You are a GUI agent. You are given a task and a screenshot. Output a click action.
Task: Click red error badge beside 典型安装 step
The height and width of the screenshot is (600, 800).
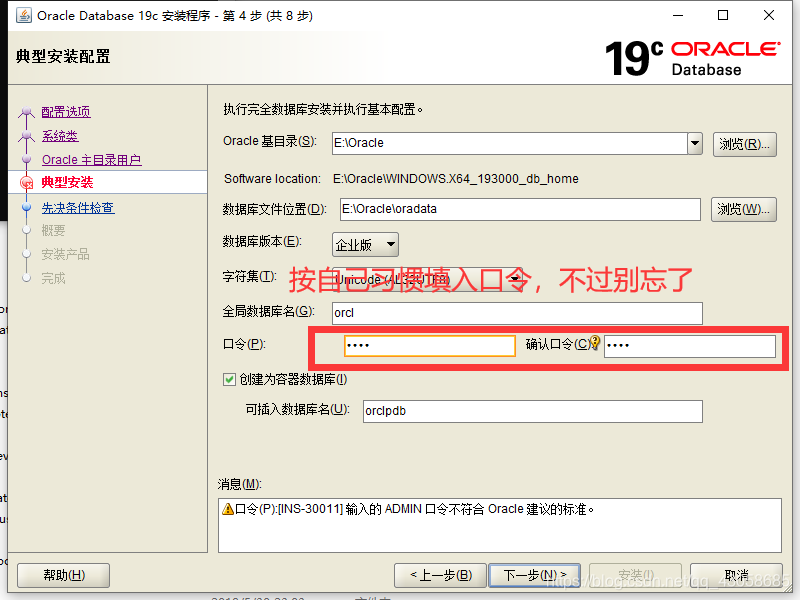tap(25, 181)
